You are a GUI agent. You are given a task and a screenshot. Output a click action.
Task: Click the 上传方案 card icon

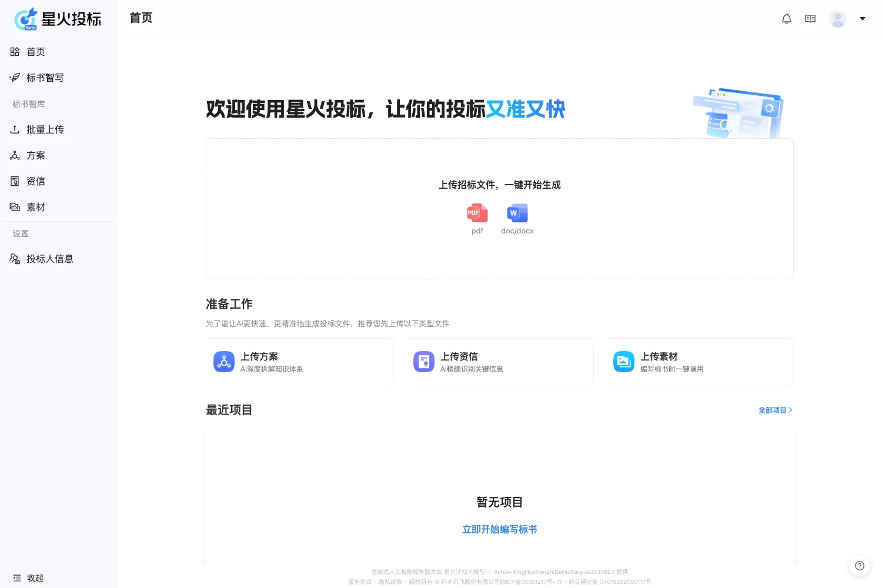224,362
